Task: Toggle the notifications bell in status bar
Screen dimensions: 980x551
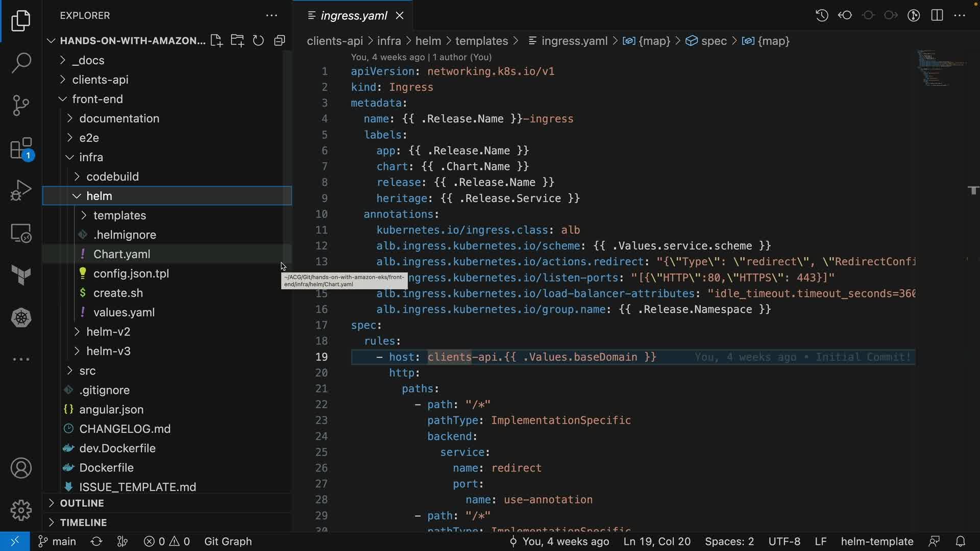Action: pyautogui.click(x=960, y=541)
